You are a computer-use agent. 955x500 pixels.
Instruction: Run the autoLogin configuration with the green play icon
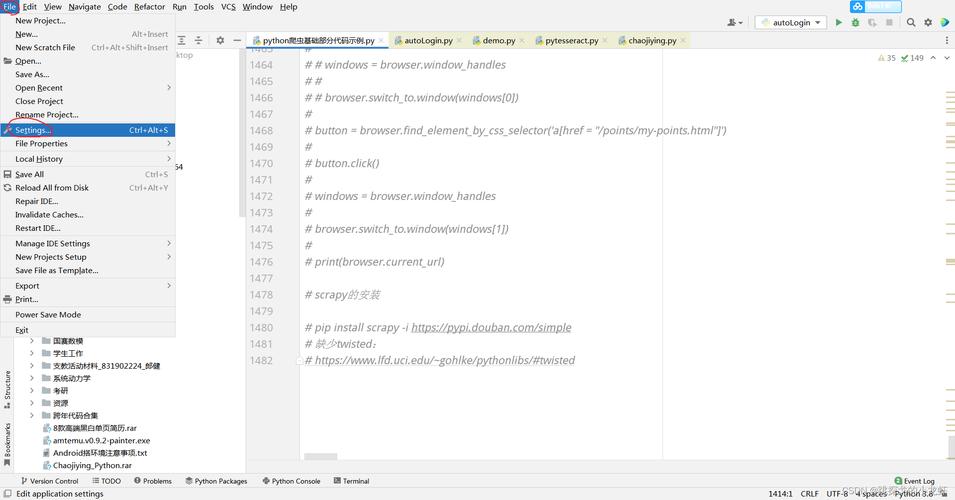[837, 22]
